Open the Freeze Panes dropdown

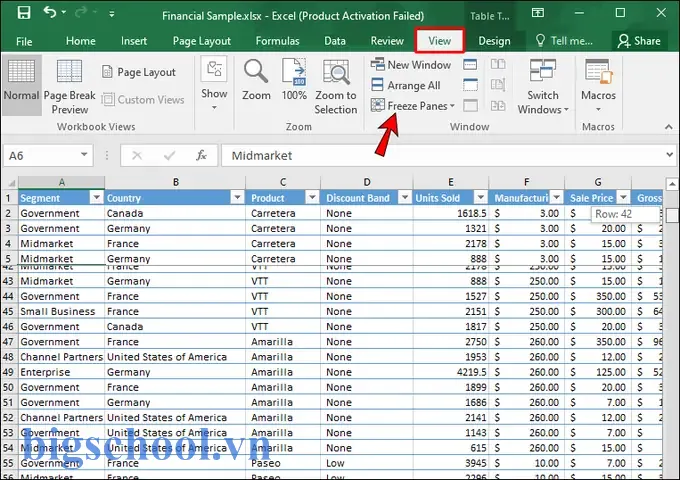[413, 106]
